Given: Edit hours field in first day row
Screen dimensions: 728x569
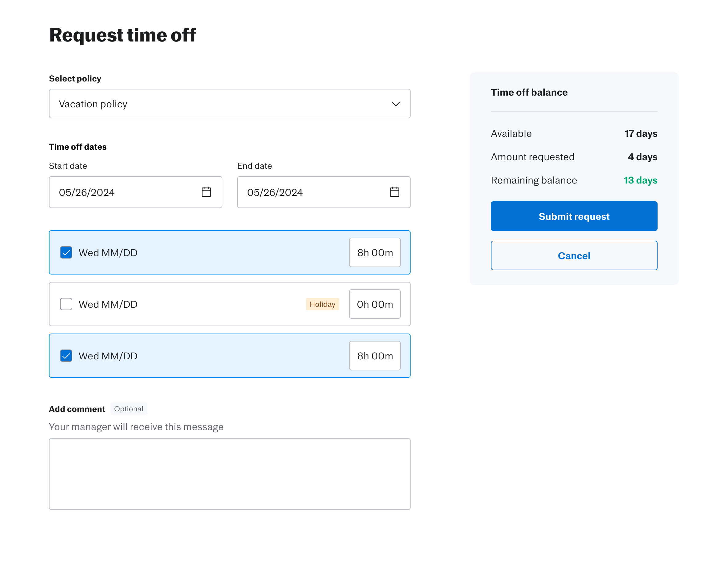Looking at the screenshot, I should pyautogui.click(x=375, y=252).
